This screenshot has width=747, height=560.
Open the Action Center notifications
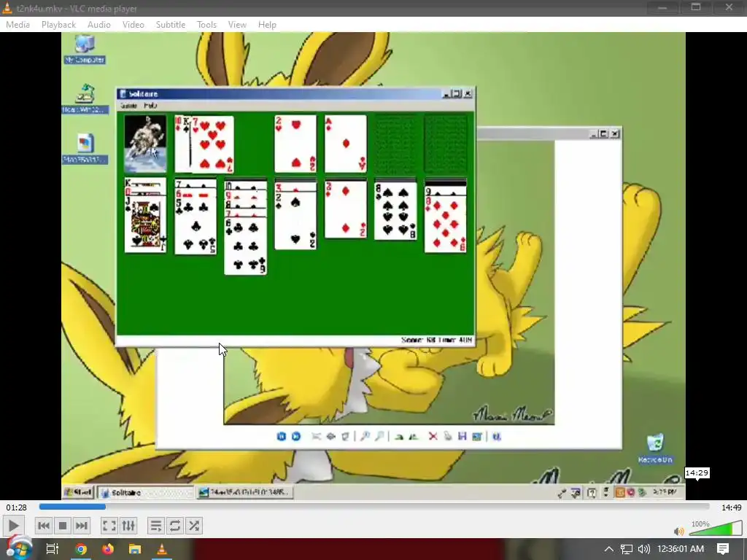(723, 549)
